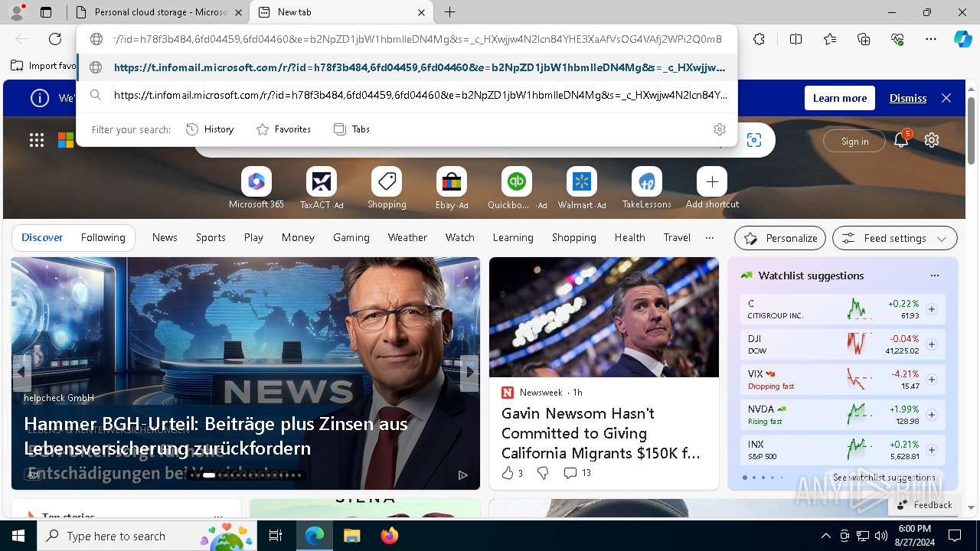Open the Newsom article thumbnail image

[x=604, y=317]
